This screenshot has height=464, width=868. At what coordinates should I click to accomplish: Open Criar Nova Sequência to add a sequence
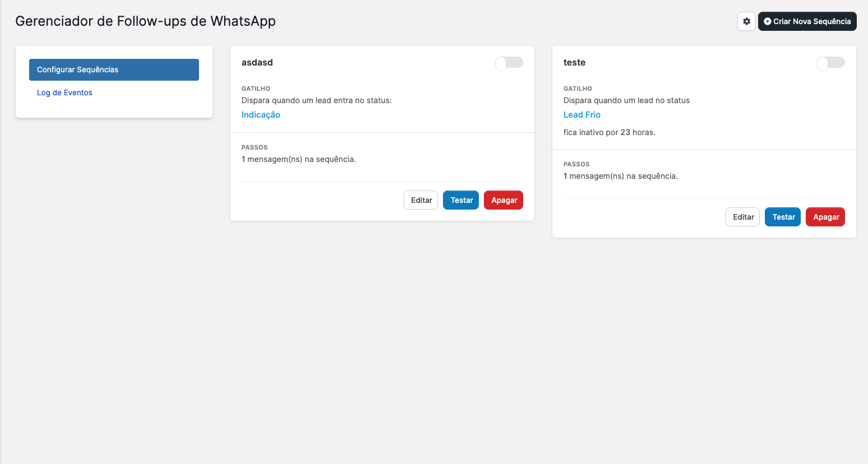pyautogui.click(x=807, y=21)
